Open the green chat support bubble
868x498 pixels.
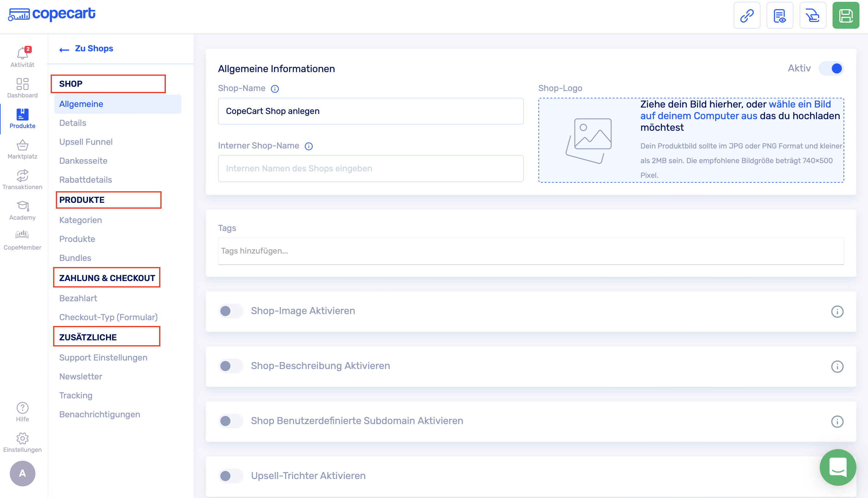tap(837, 467)
